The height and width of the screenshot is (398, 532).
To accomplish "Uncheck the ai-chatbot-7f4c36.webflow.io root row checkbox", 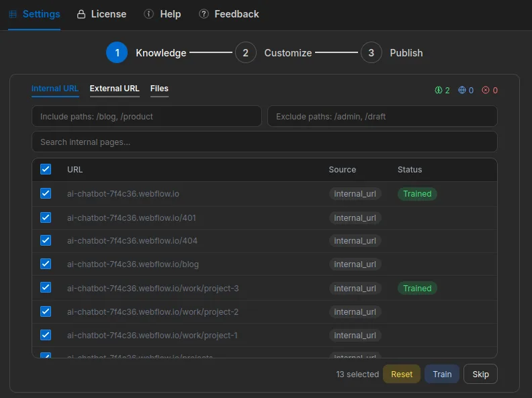I will tap(46, 193).
